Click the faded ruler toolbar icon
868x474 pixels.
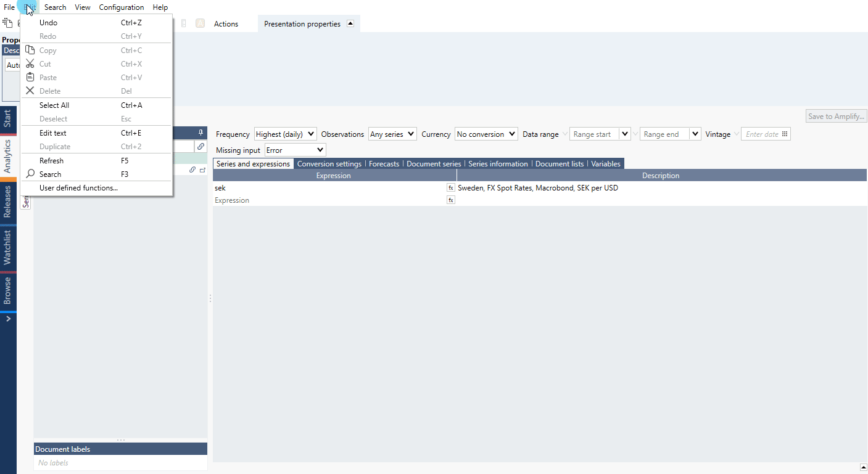(x=183, y=23)
